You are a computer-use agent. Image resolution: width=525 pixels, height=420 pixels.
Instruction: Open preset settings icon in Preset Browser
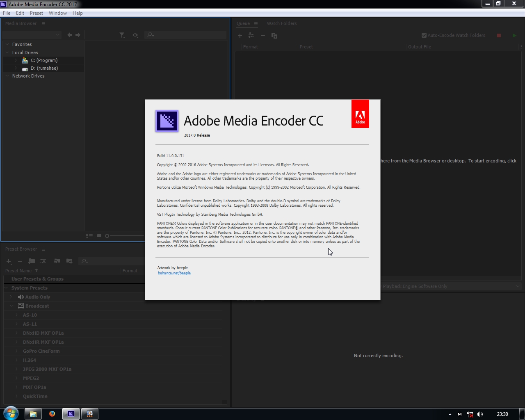43,261
